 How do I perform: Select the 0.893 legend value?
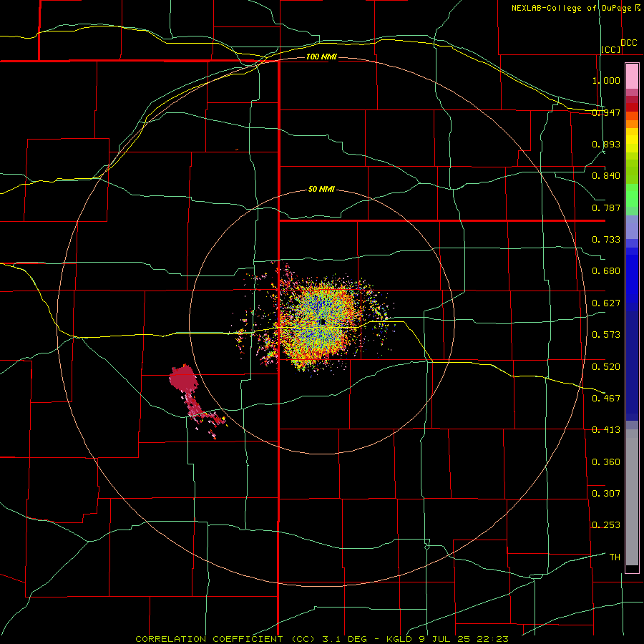coord(606,144)
